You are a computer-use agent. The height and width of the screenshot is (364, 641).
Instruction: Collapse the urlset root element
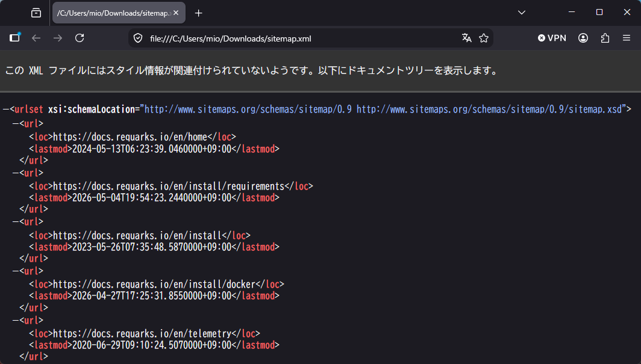point(6,110)
